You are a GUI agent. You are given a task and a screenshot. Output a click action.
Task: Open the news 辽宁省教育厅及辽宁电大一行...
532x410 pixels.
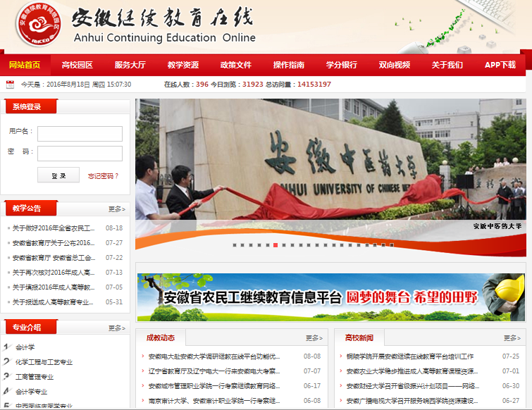(x=214, y=371)
